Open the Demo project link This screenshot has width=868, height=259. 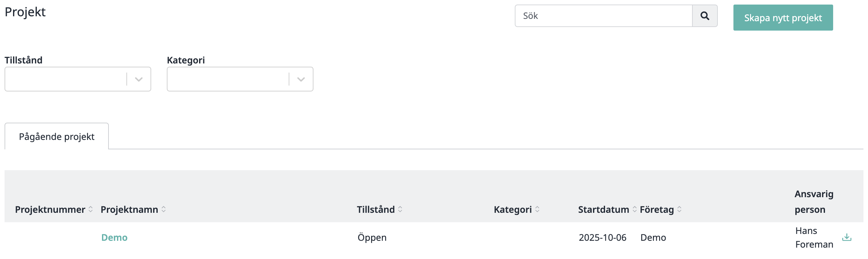[x=114, y=238]
